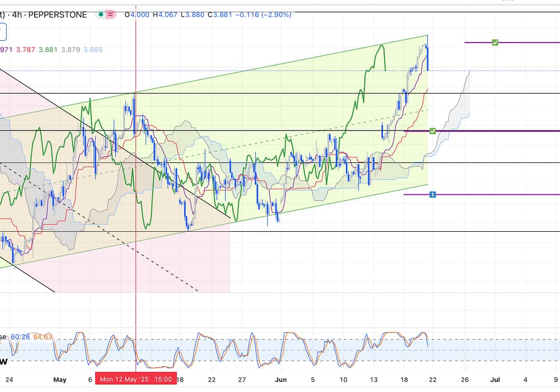Click the Mon 12 May '25 date label
This screenshot has height=392, width=560.
[x=136, y=379]
